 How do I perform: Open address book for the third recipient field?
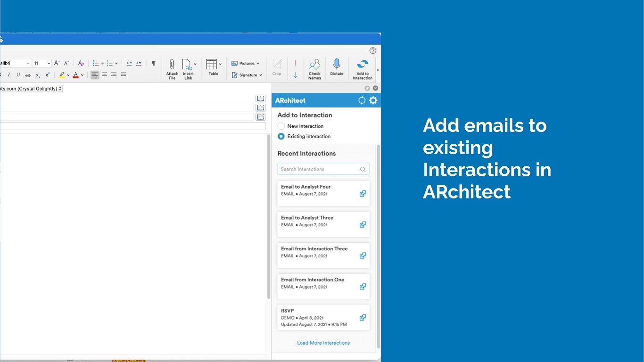[260, 116]
